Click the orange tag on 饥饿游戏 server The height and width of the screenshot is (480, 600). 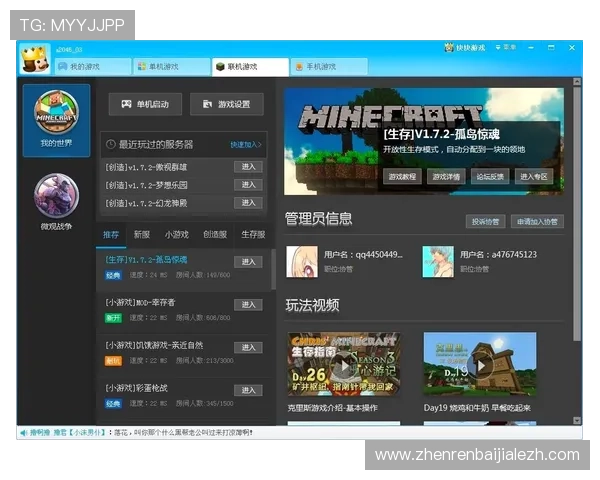tap(113, 361)
